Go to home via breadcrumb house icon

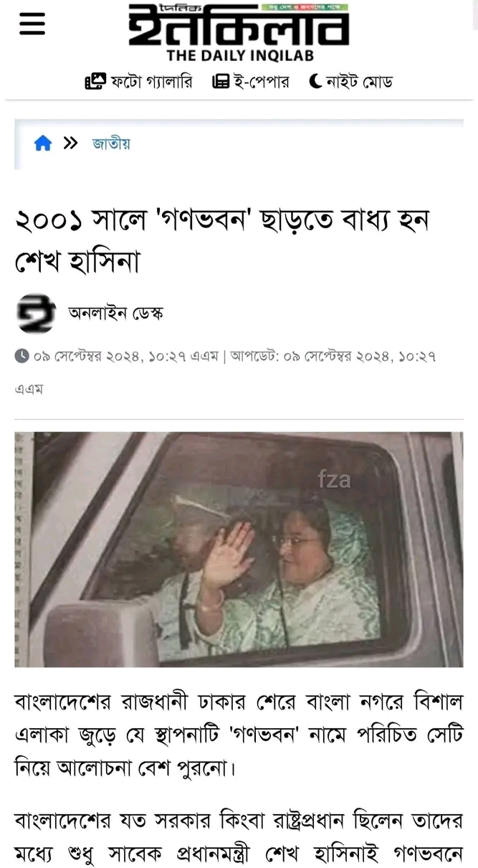pos(43,143)
